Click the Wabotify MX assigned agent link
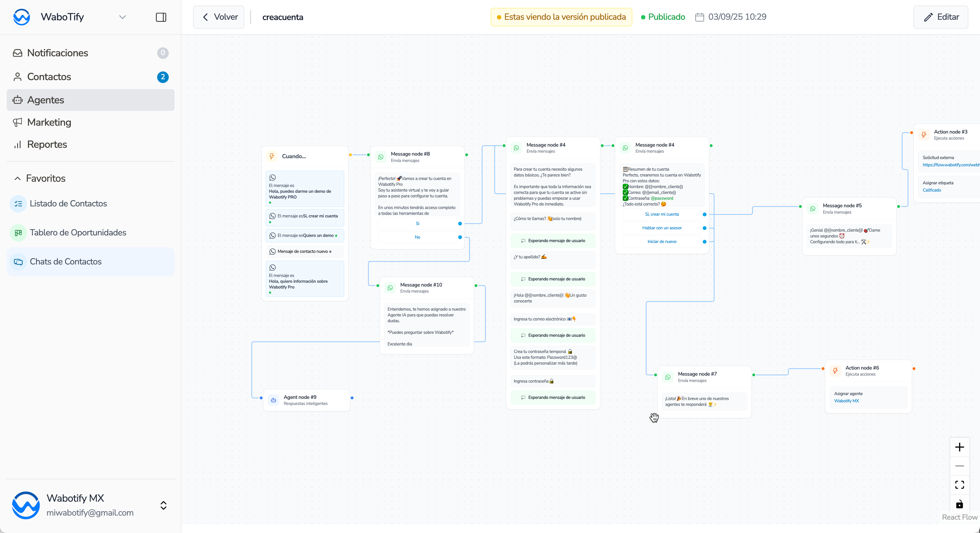The image size is (980, 533). coord(846,401)
